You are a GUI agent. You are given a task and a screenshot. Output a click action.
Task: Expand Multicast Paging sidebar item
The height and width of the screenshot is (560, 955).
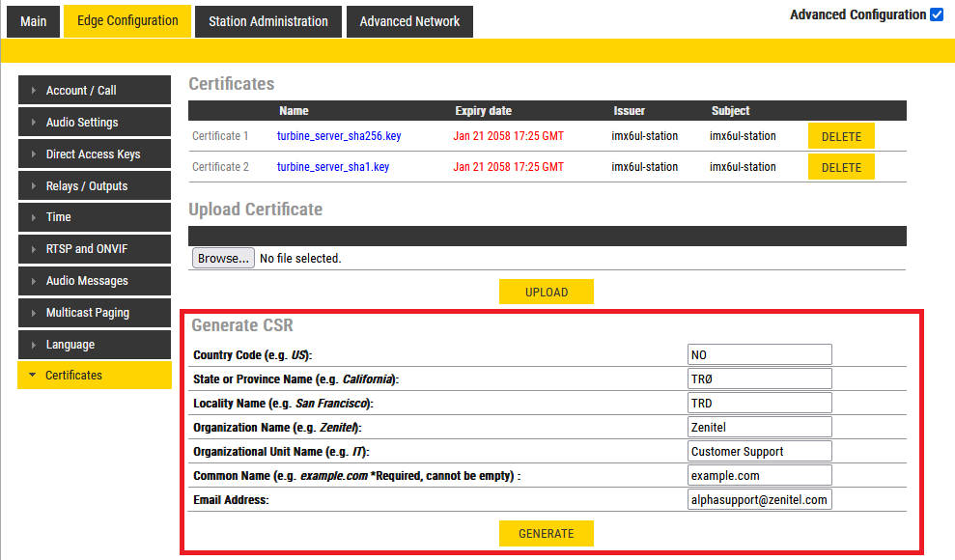click(x=94, y=313)
